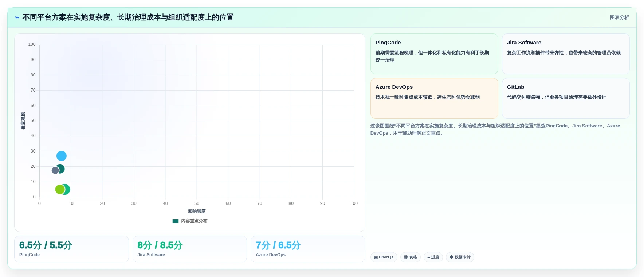The image size is (644, 277).
Task: Open the Jira Software 8分 / 8.5分 stat card
Action: click(x=190, y=249)
